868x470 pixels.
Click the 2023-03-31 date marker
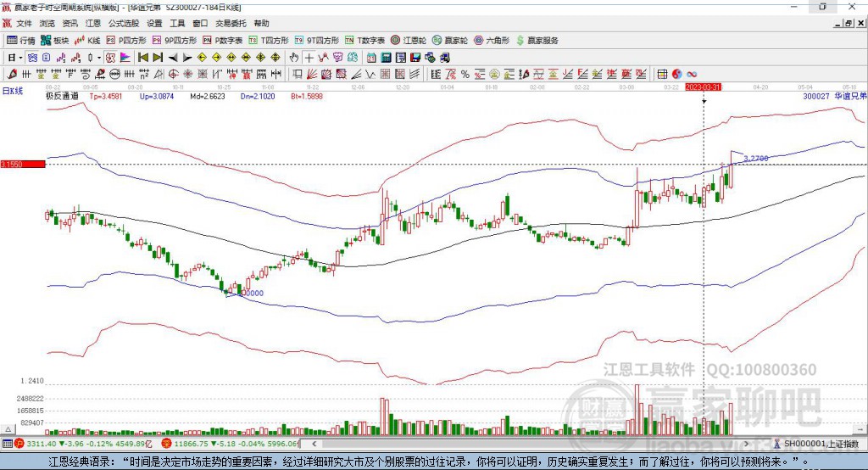(703, 87)
